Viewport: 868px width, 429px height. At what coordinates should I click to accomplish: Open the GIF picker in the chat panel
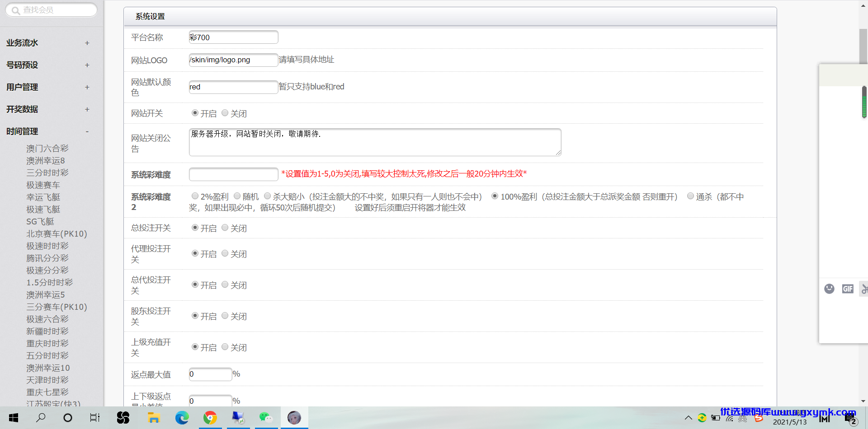coord(848,289)
